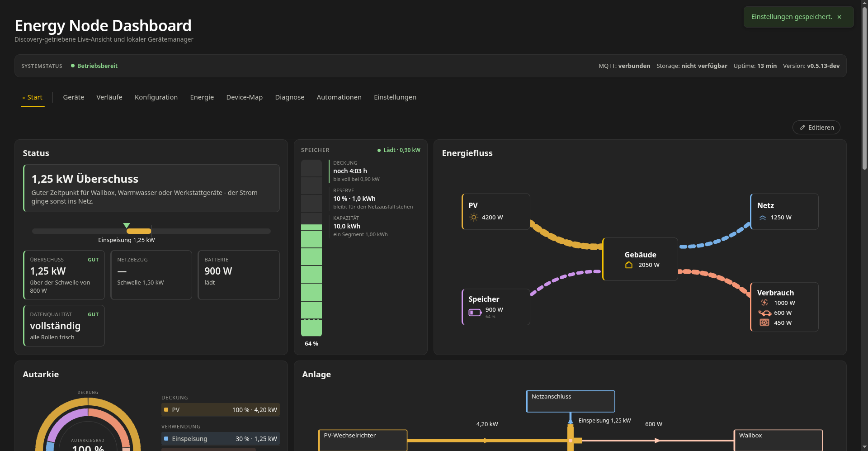The image size is (868, 451).
Task: Click the PV-Wechselrichter box in Anlage
Action: click(x=363, y=440)
